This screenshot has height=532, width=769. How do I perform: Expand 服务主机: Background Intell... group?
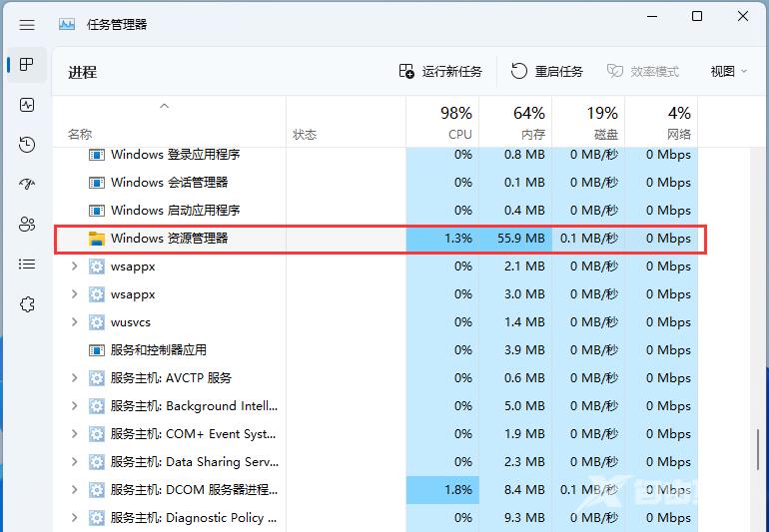[75, 406]
